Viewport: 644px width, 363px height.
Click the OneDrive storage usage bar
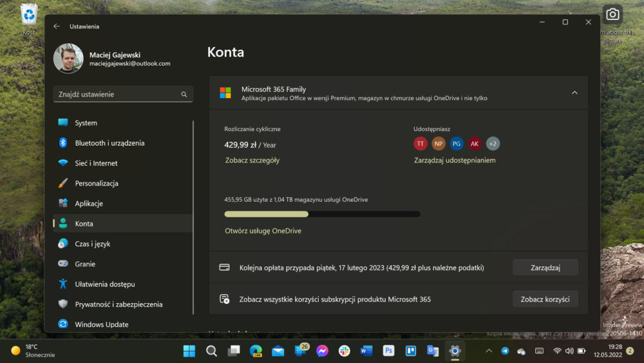(322, 214)
